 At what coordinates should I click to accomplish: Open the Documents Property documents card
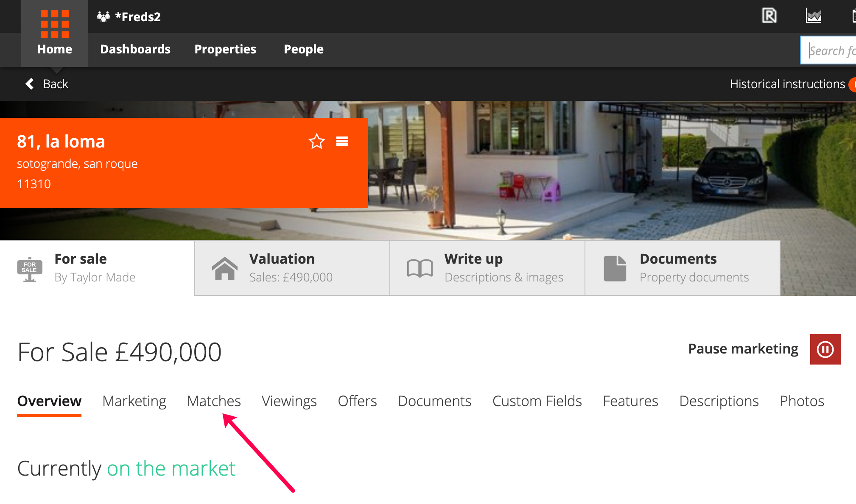point(683,268)
